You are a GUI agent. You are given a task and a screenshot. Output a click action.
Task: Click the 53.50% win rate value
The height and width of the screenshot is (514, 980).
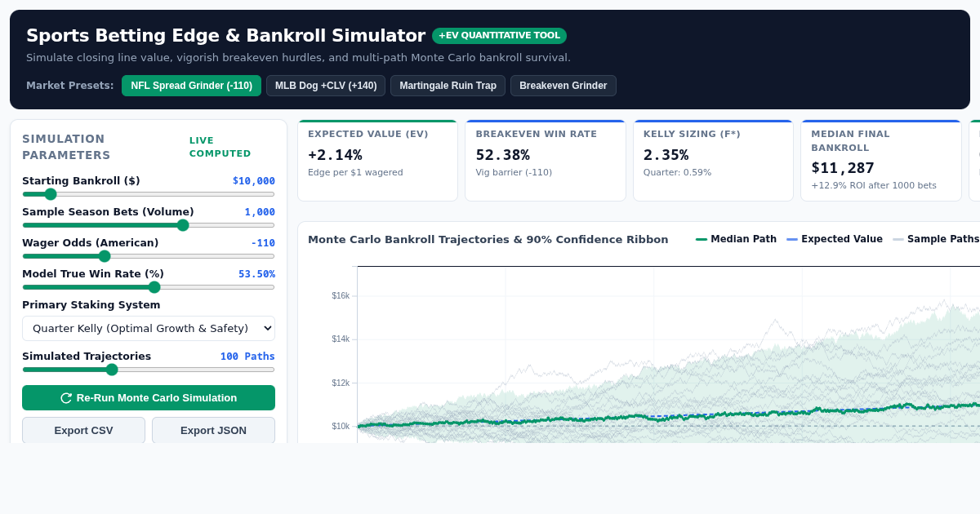[256, 274]
